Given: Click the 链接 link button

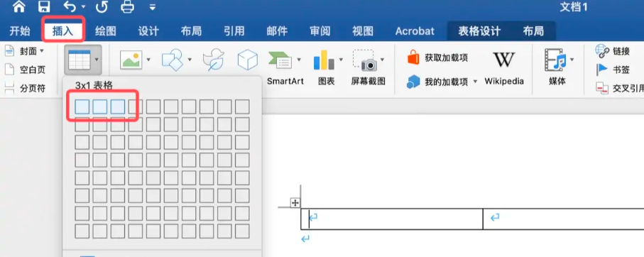Looking at the screenshot, I should [x=612, y=51].
